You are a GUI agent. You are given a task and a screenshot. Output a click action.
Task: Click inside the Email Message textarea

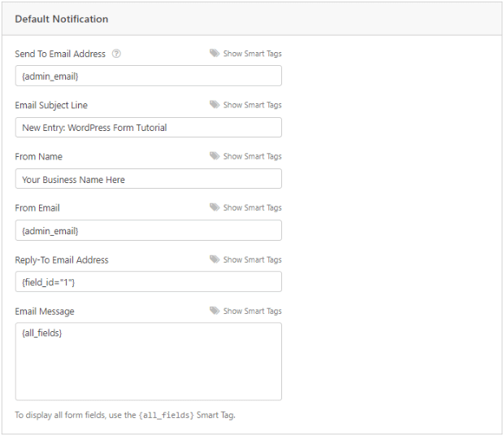coord(149,361)
